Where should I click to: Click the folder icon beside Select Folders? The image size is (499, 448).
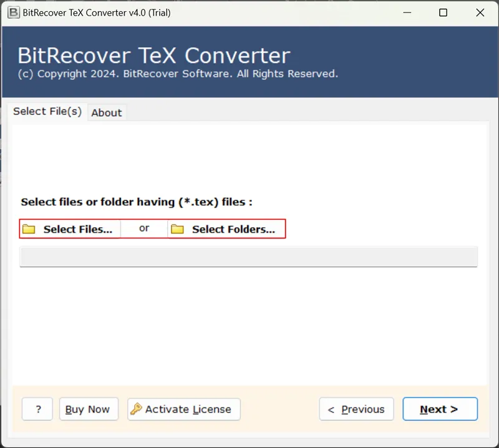(x=177, y=228)
